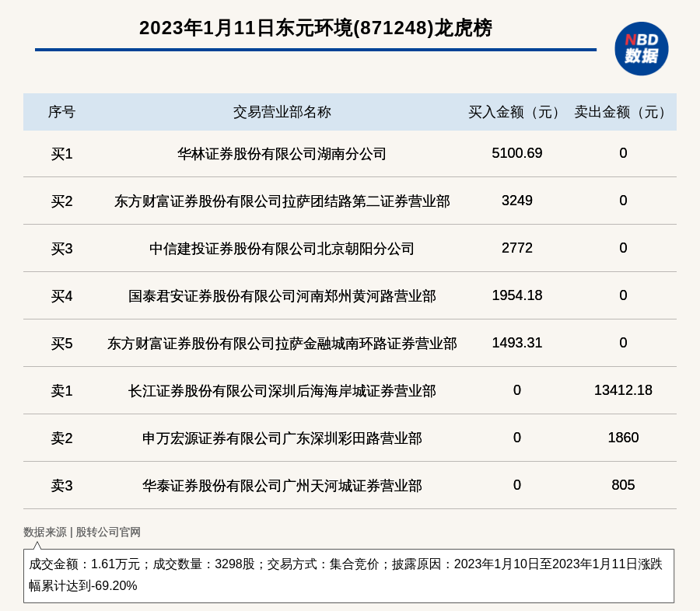
Task: Select the 买2 row label
Action: point(61,201)
